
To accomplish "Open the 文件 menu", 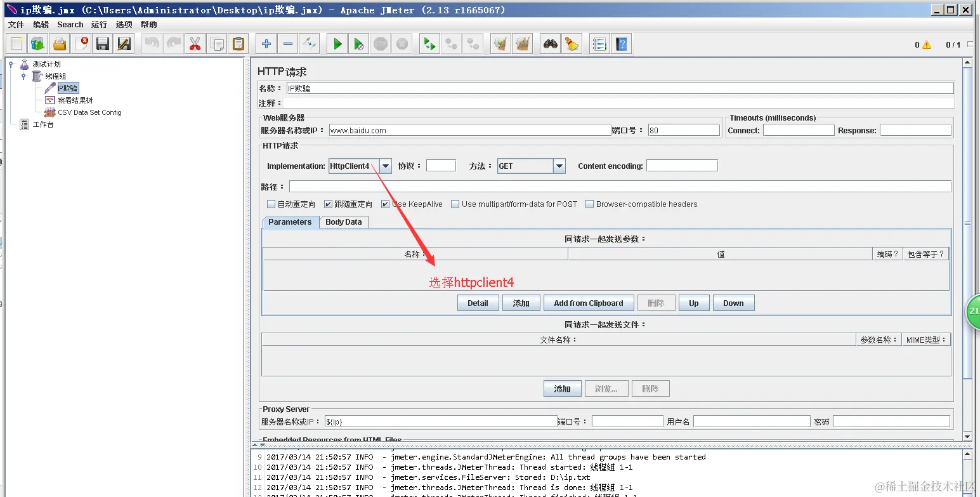I will [16, 25].
